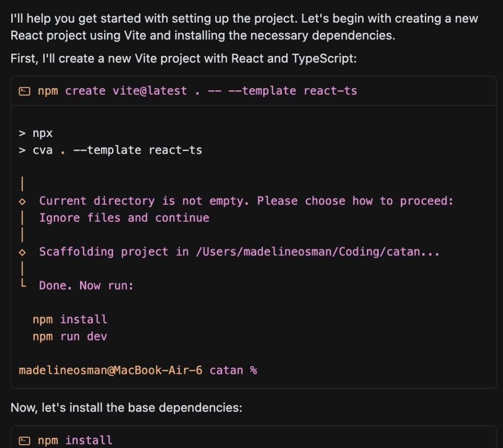Viewport: 503px width, 448px height.
Task: Click the terminal icon beside npm create vite@latest
Action: [x=24, y=90]
